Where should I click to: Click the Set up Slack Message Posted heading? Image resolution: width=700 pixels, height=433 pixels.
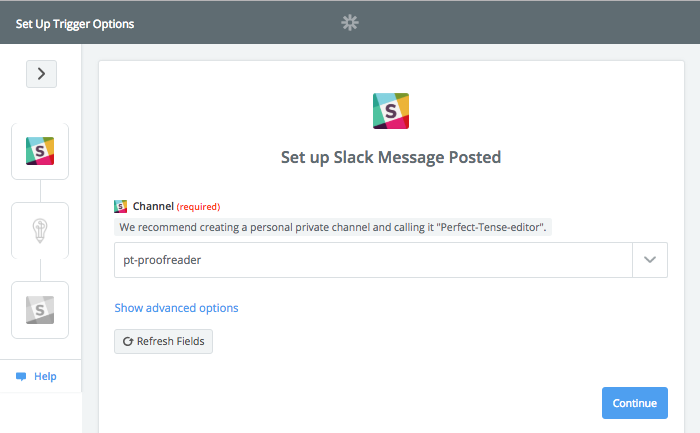tap(391, 158)
